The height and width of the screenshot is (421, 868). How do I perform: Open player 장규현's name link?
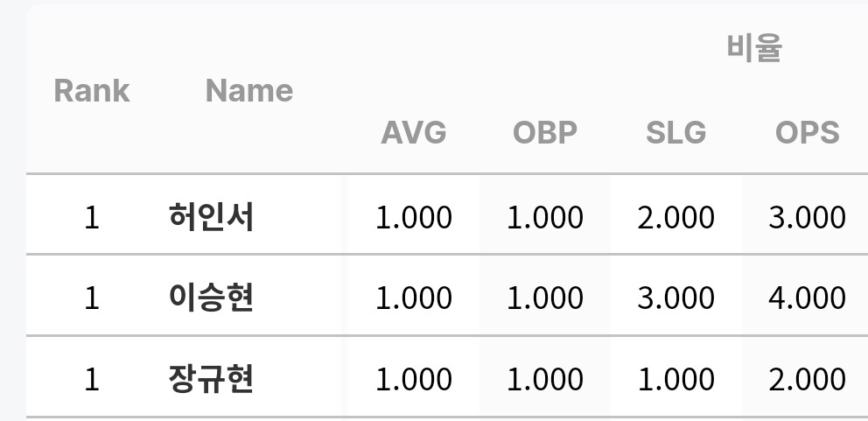(211, 379)
